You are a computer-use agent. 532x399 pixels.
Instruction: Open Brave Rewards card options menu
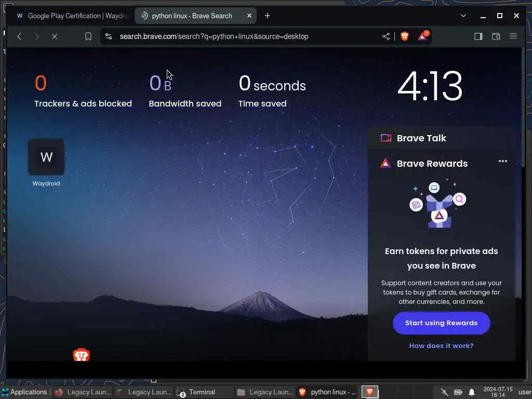[x=503, y=161]
